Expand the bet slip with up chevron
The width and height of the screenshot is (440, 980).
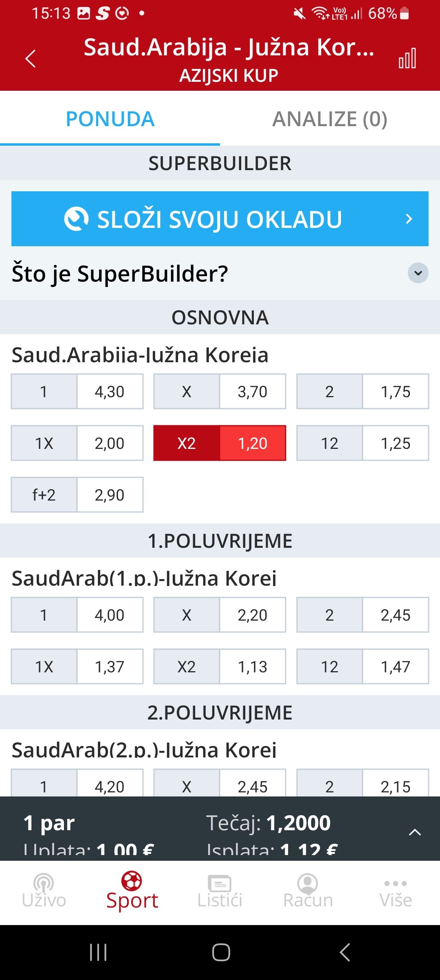pos(415,832)
